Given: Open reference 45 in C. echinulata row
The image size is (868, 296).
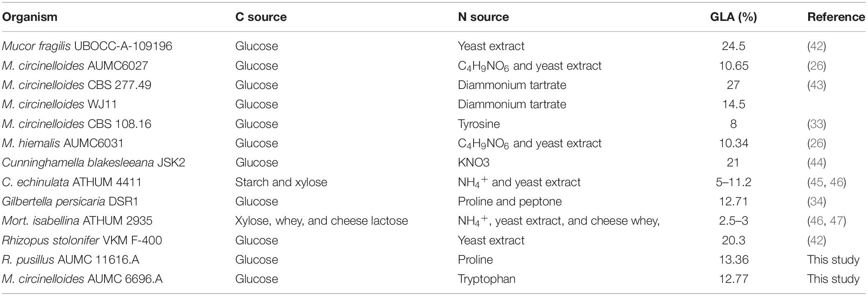Looking at the screenshot, I should (x=816, y=182).
